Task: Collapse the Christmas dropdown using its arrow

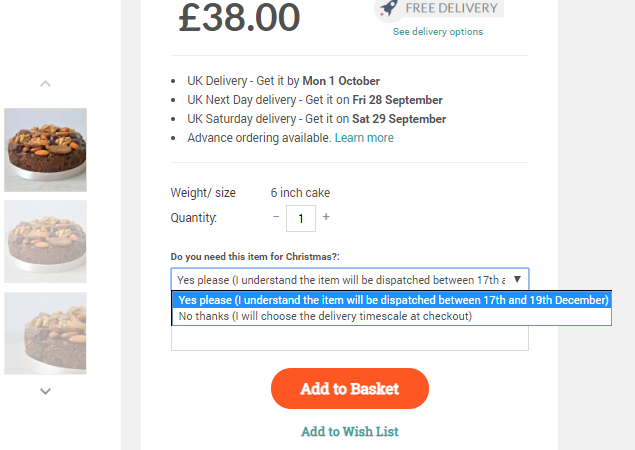Action: tap(517, 279)
